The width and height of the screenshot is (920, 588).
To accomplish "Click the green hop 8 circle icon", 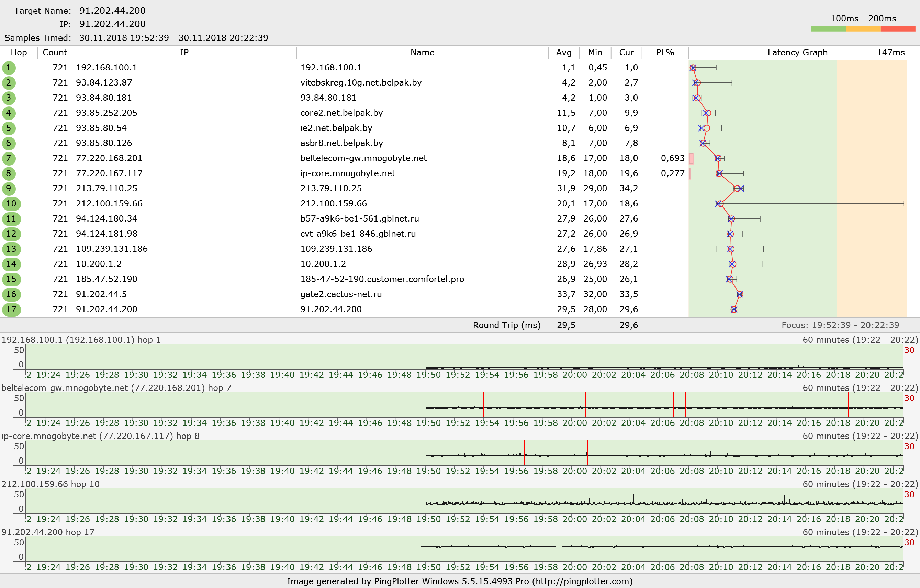I will [x=9, y=173].
